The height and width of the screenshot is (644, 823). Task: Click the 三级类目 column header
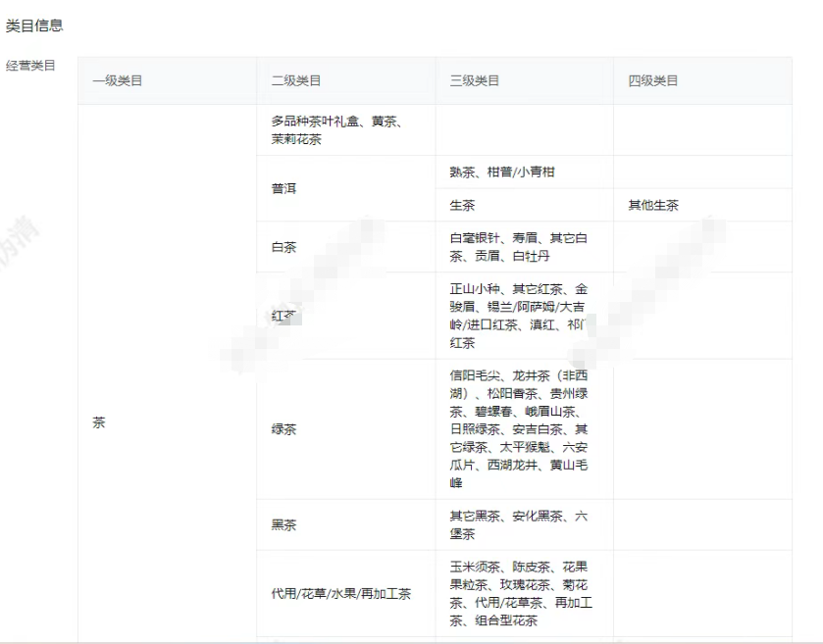pos(475,80)
